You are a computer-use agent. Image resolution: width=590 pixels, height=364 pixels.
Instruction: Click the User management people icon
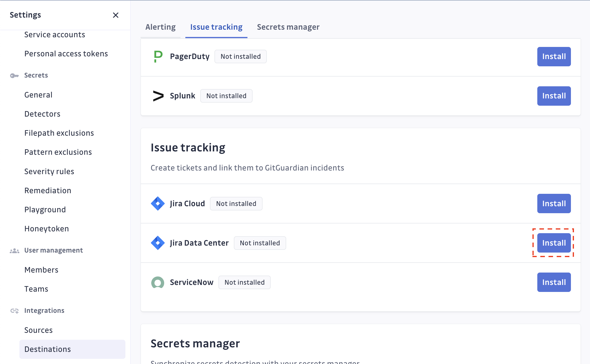tap(14, 250)
